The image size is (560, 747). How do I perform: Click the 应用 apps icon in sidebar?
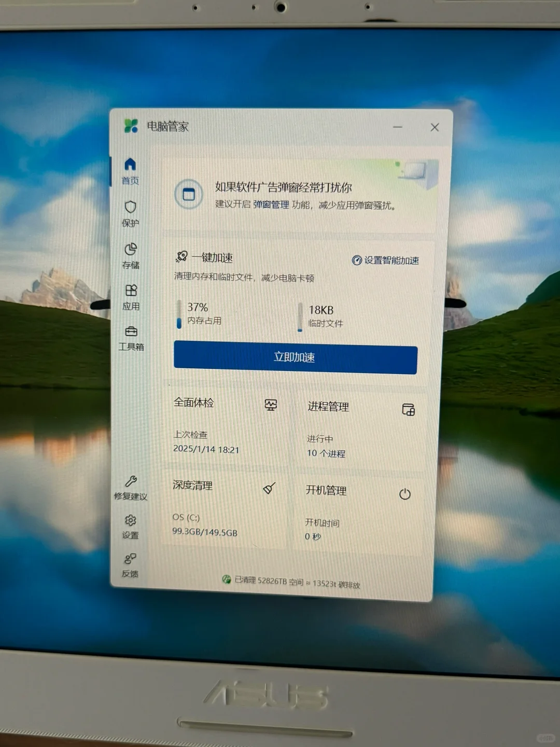[x=132, y=290]
